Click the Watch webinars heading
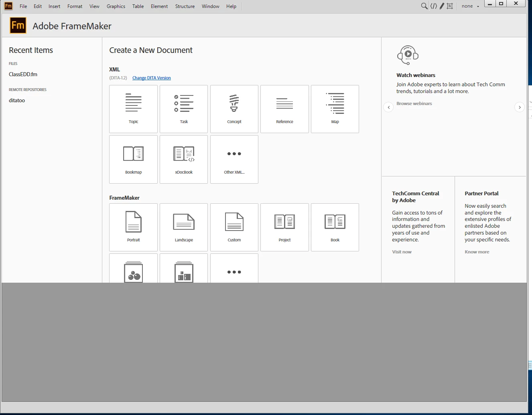 coord(416,75)
